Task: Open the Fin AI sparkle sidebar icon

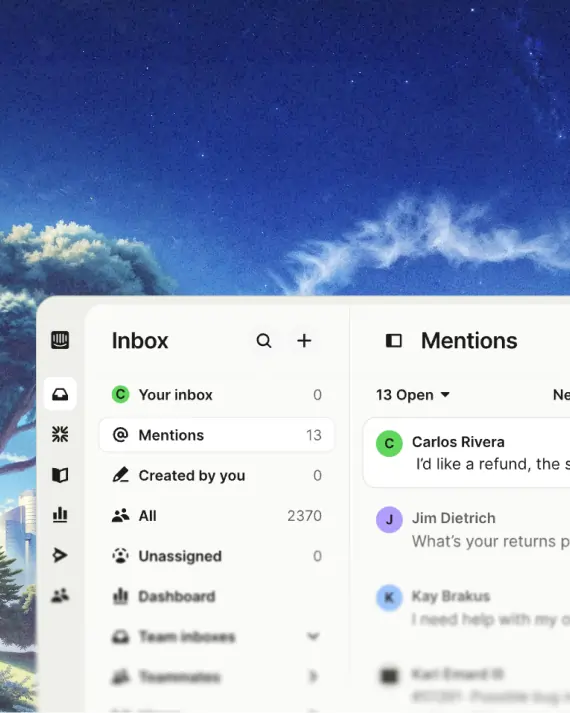Action: coord(60,434)
